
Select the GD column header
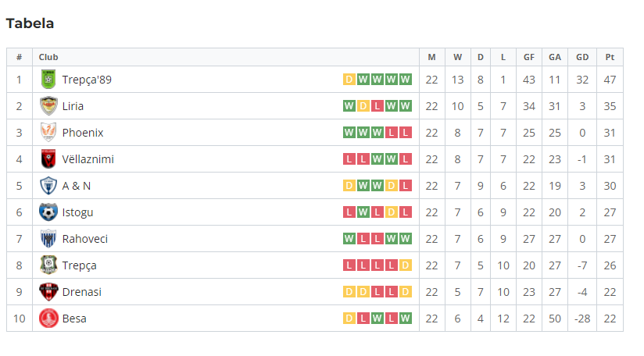coord(582,58)
